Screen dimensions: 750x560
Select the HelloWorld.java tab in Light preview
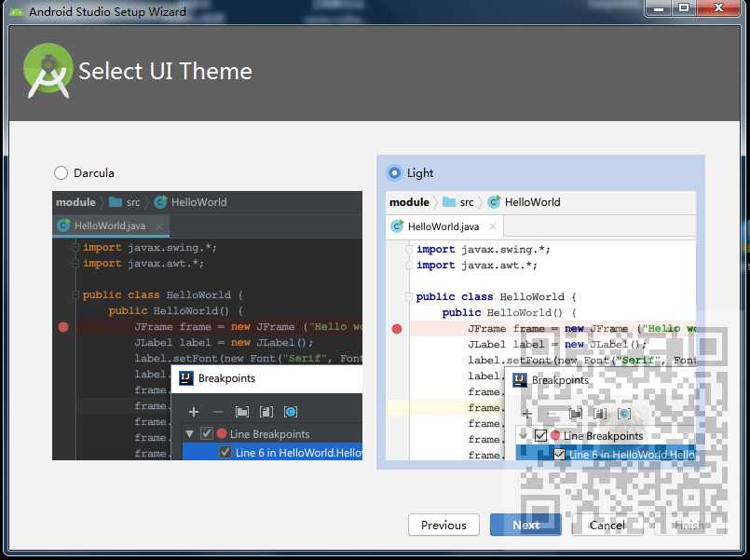point(443,226)
